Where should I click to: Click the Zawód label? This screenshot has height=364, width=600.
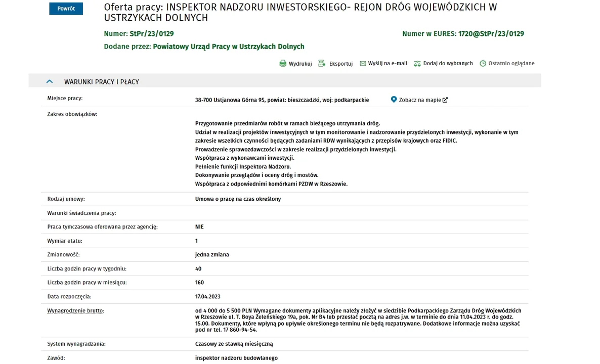(56, 358)
